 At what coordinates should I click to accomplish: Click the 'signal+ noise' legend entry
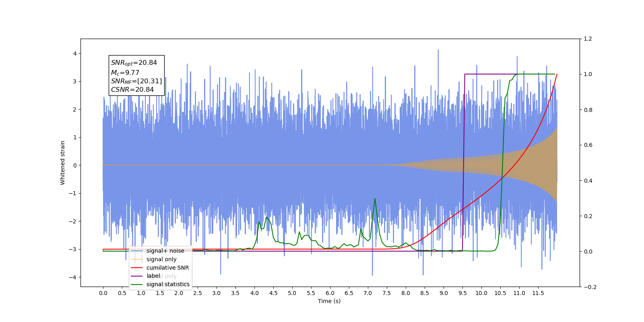(157, 251)
